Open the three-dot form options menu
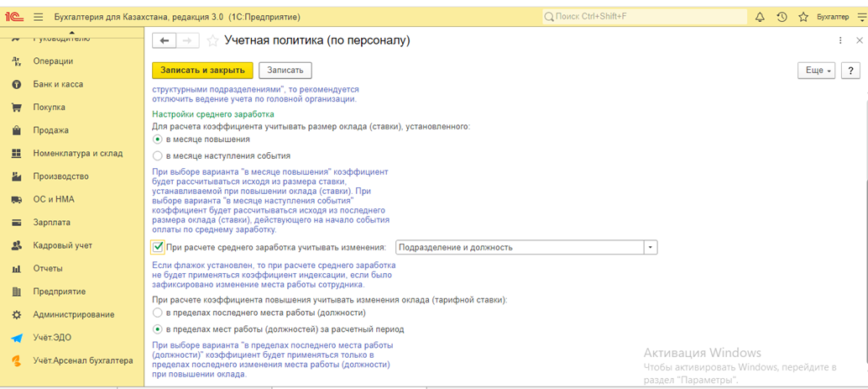 click(x=840, y=40)
